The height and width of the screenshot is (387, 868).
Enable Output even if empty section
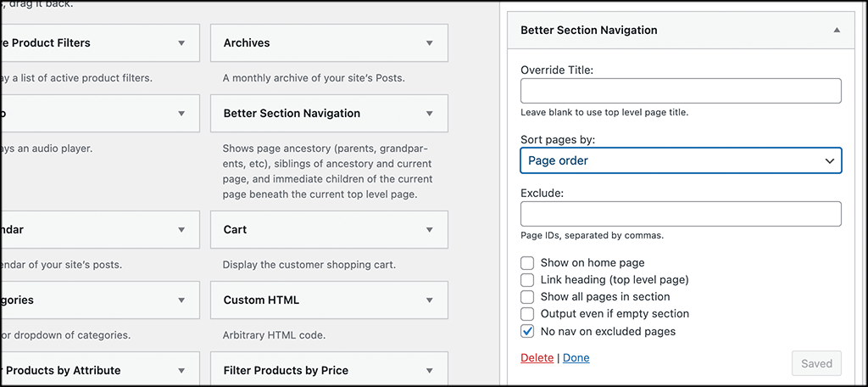pos(527,314)
